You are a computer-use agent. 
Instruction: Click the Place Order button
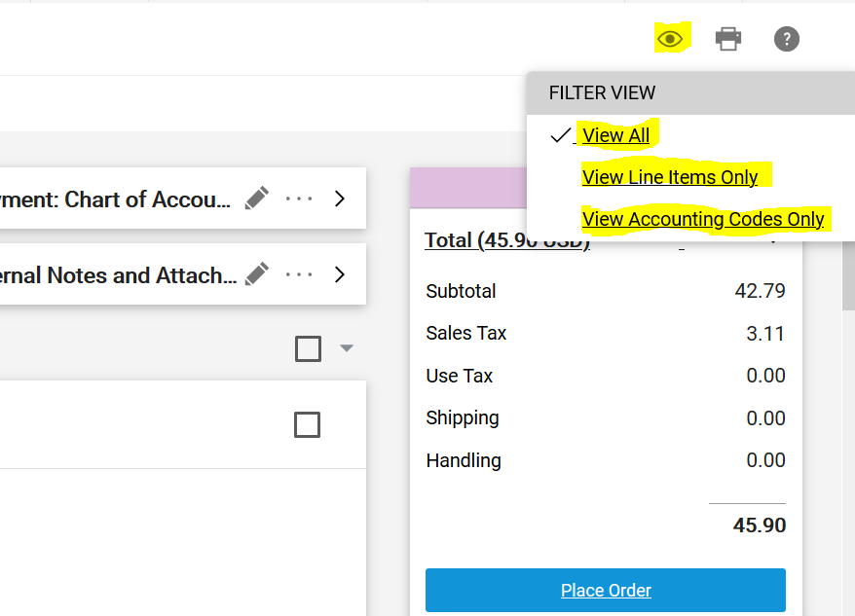[x=606, y=591]
